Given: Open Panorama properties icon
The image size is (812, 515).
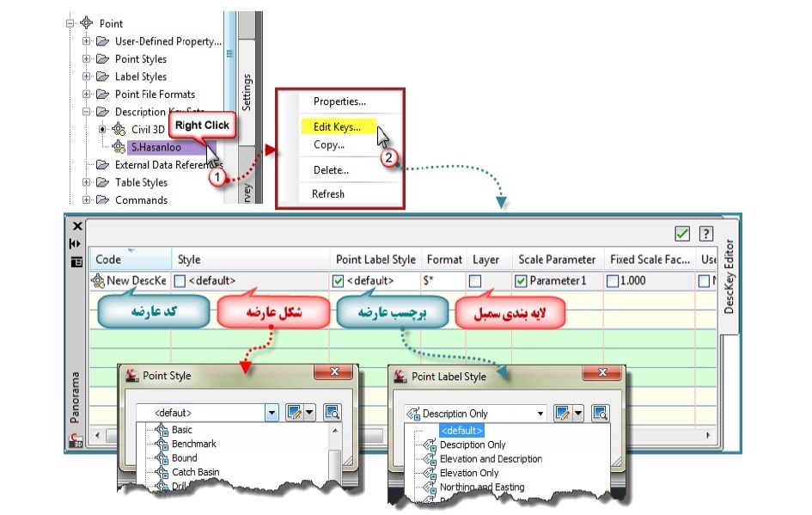Looking at the screenshot, I should [x=76, y=261].
